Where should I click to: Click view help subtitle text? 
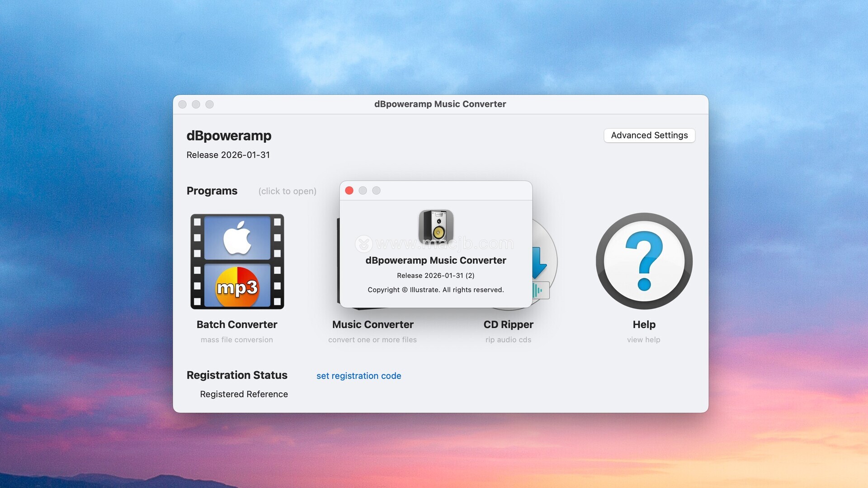(x=643, y=340)
